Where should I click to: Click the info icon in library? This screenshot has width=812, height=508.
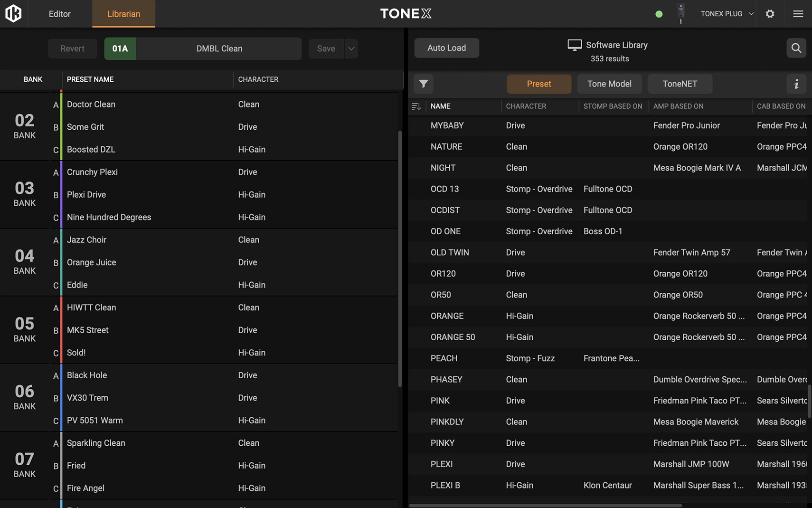pyautogui.click(x=796, y=84)
